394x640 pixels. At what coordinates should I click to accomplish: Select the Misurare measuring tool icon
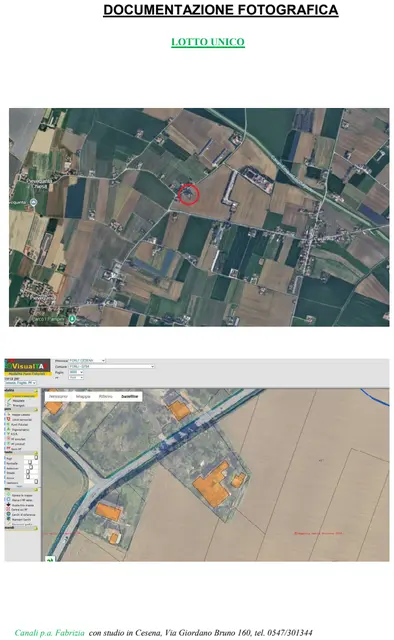point(9,400)
